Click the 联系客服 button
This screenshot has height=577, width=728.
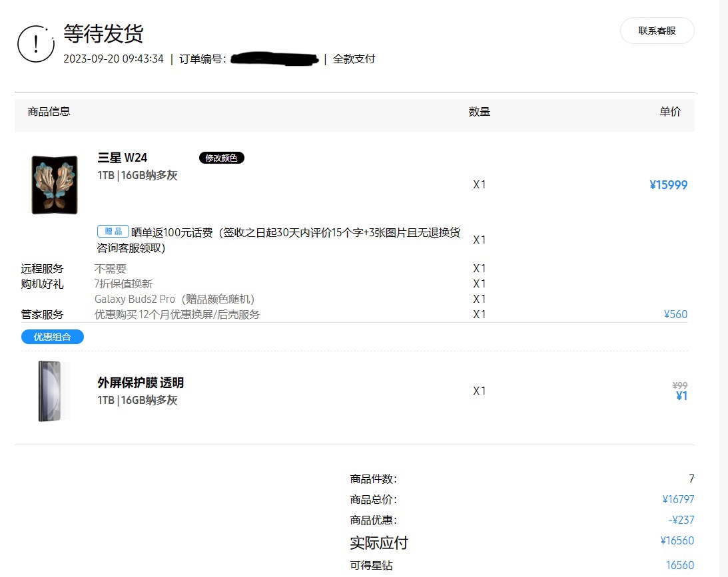[x=657, y=31]
